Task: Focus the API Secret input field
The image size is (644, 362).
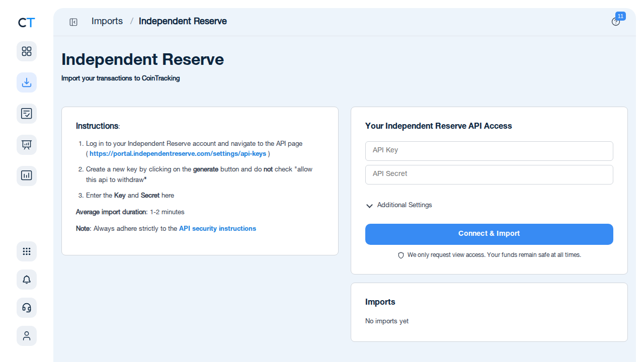Action: pos(489,174)
